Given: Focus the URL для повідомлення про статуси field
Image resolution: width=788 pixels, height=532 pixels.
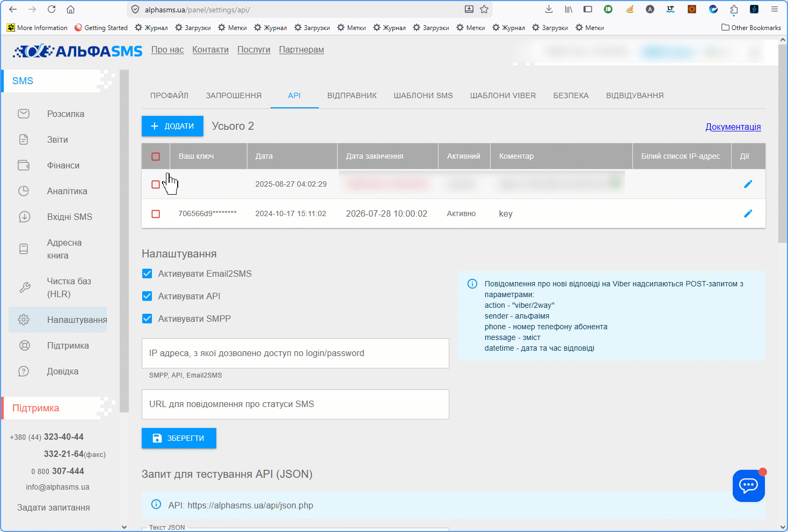Looking at the screenshot, I should point(295,404).
